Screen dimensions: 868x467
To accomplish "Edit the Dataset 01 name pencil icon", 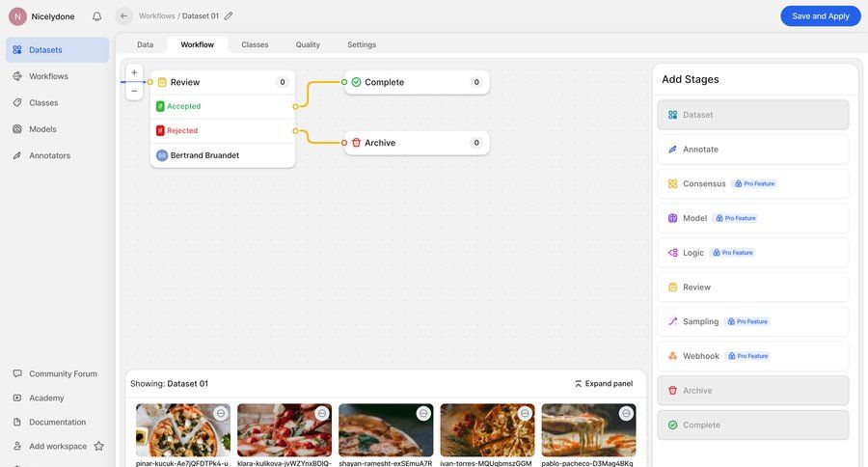I will [229, 16].
